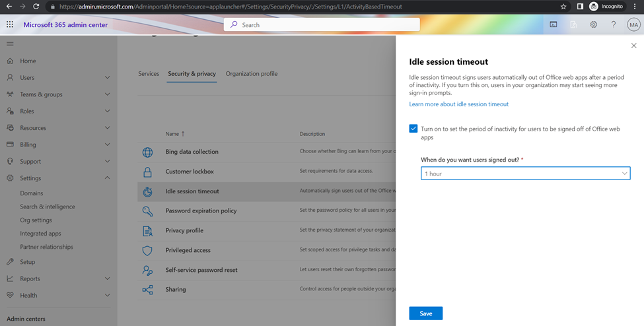Image resolution: width=644 pixels, height=326 pixels.
Task: Click the Sharing icon in list
Action: point(147,290)
